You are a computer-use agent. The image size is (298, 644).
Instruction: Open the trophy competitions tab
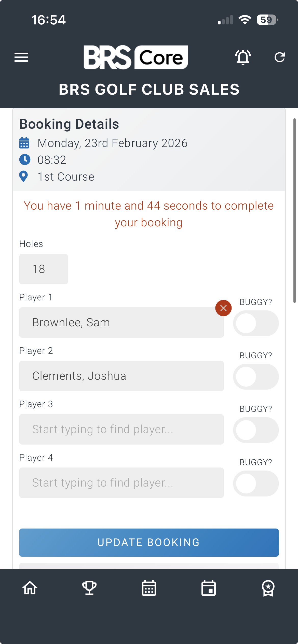tap(89, 588)
